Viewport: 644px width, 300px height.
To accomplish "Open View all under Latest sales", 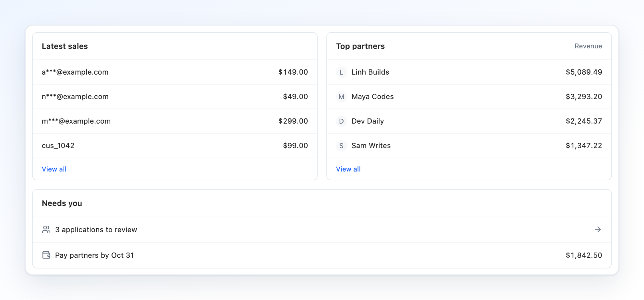I will 54,169.
